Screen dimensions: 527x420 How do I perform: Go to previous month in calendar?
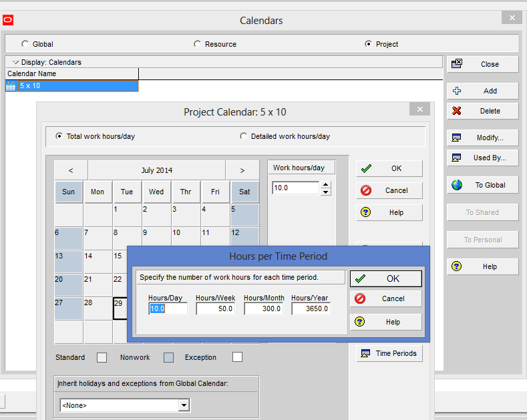[71, 170]
